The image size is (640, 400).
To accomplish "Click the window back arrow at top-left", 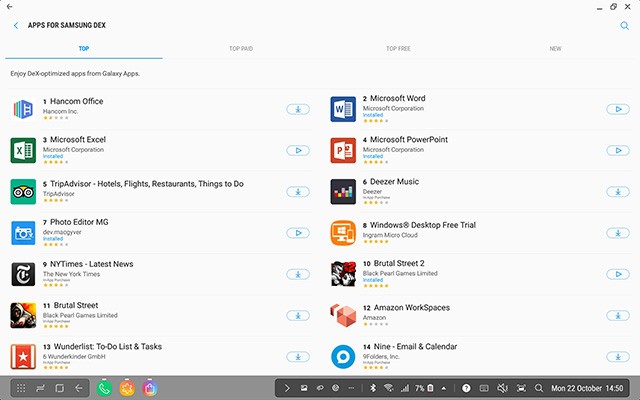I will click(9, 7).
